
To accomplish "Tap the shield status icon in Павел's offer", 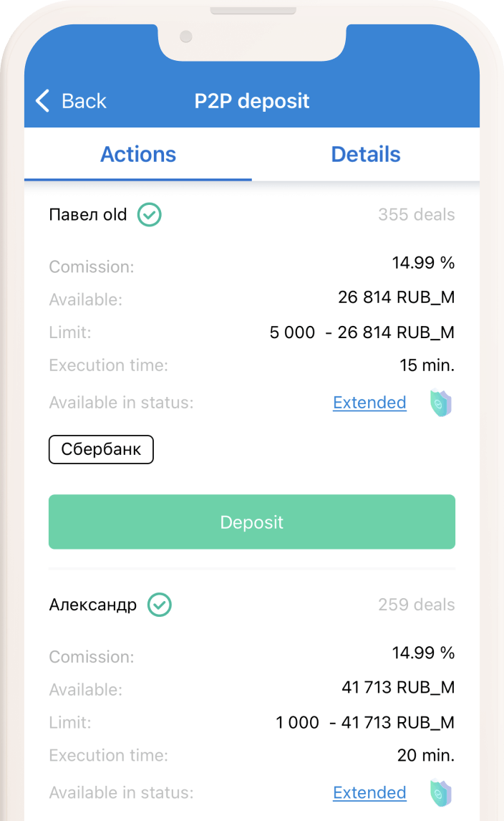I will pos(440,403).
